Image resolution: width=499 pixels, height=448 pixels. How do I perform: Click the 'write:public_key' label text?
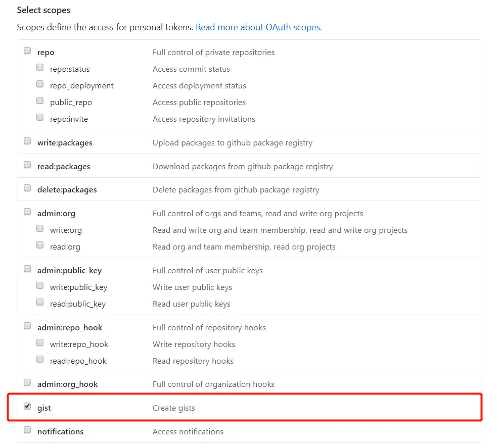click(78, 287)
